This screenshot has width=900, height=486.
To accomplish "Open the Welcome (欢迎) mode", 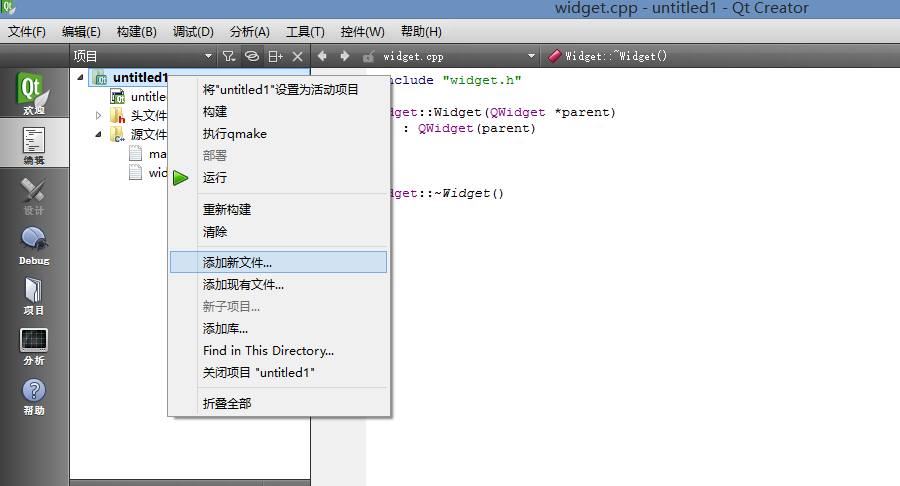I will [x=34, y=93].
